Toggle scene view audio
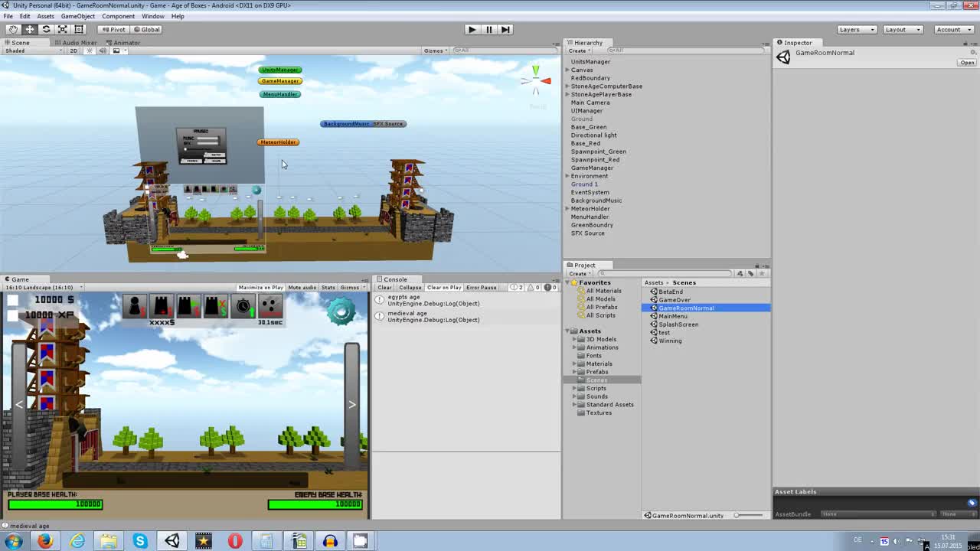Screen dimensions: 980x551 [x=102, y=51]
